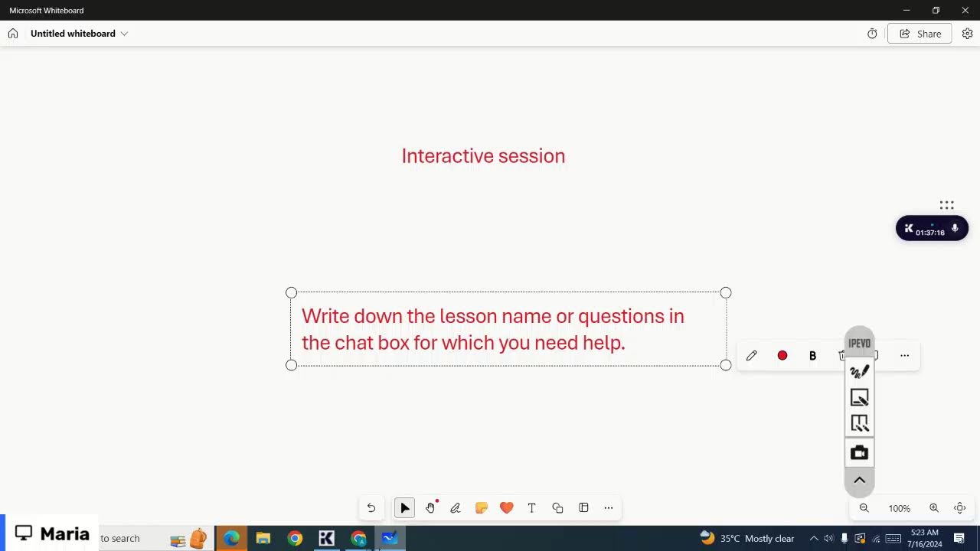Open the templates tool
The width and height of the screenshot is (980, 551).
pos(583,507)
